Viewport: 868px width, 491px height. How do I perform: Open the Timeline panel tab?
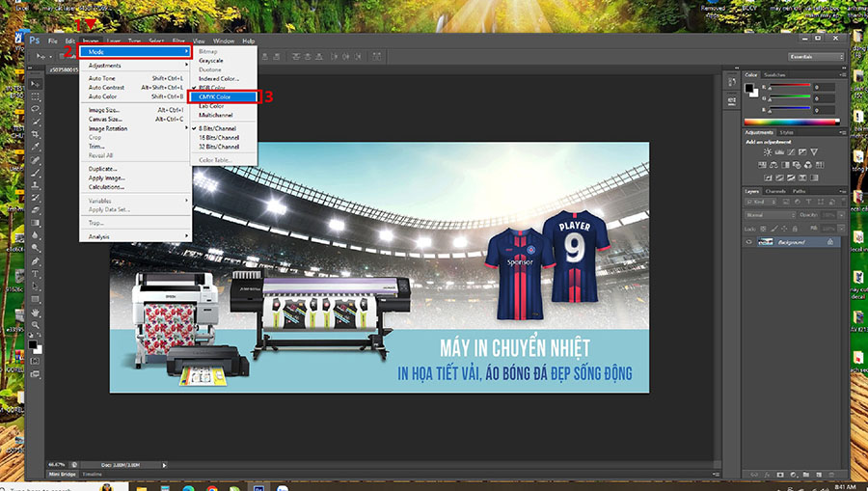pos(93,475)
